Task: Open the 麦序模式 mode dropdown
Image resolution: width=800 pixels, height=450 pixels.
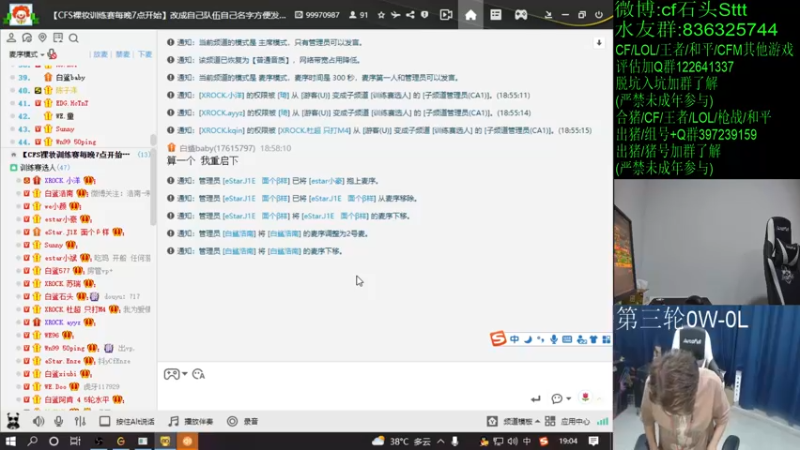Action: [26, 54]
